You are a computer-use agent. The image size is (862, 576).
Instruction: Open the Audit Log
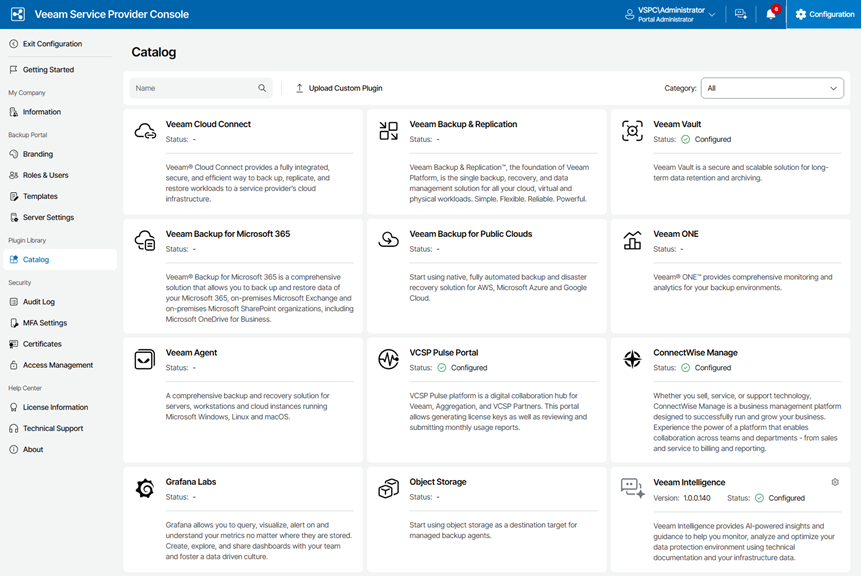(38, 302)
